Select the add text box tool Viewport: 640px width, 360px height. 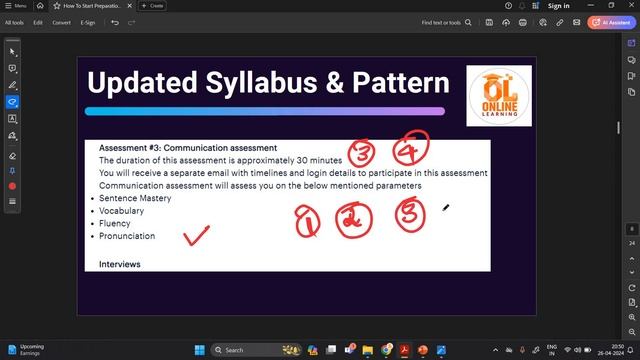coord(12,119)
